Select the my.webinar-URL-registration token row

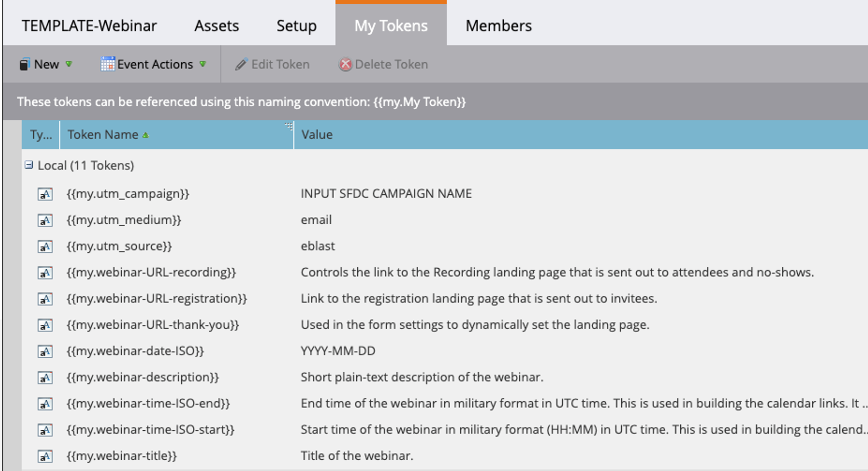[x=156, y=299]
